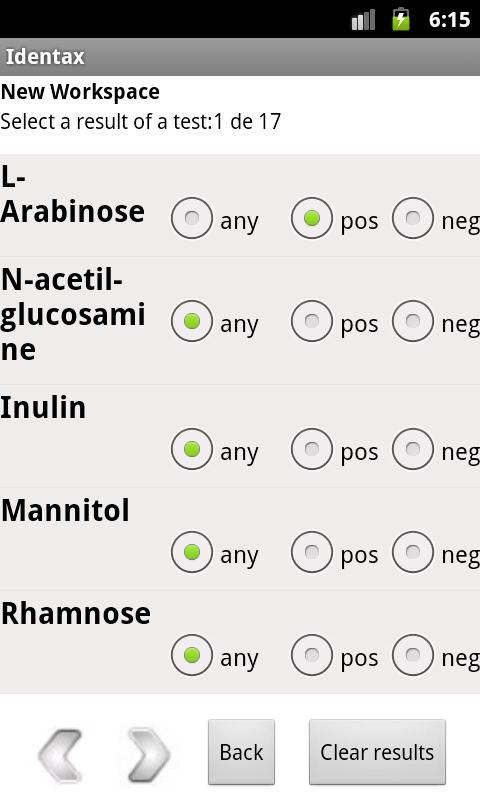The image size is (480, 800).
Task: Set L-Arabinose to neg
Action: 413,218
